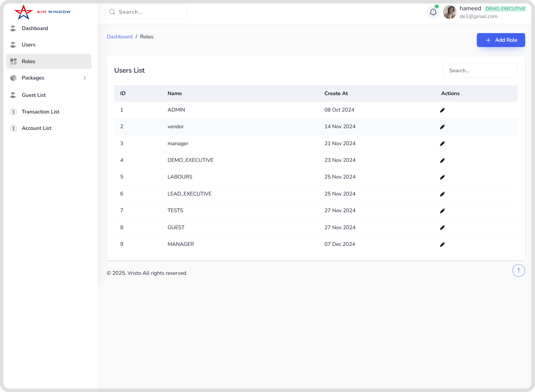This screenshot has width=535, height=392.
Task: Click the Guest List people icon
Action: (13, 95)
